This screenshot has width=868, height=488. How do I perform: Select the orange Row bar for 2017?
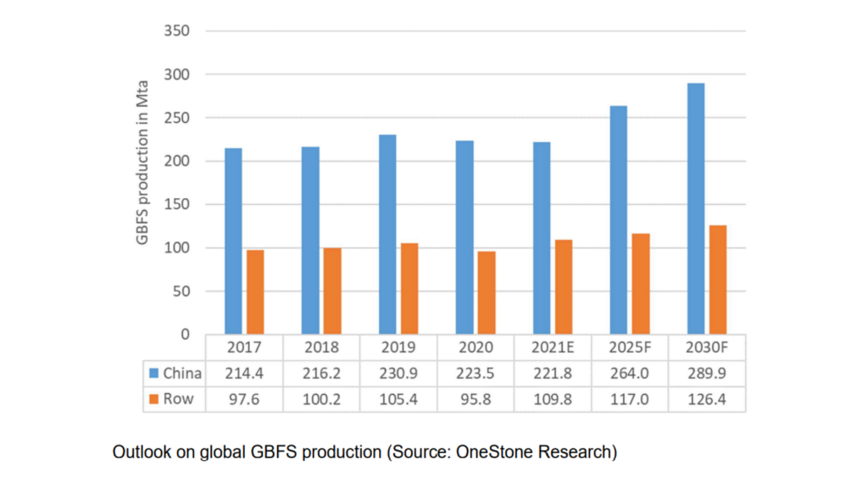(x=255, y=291)
